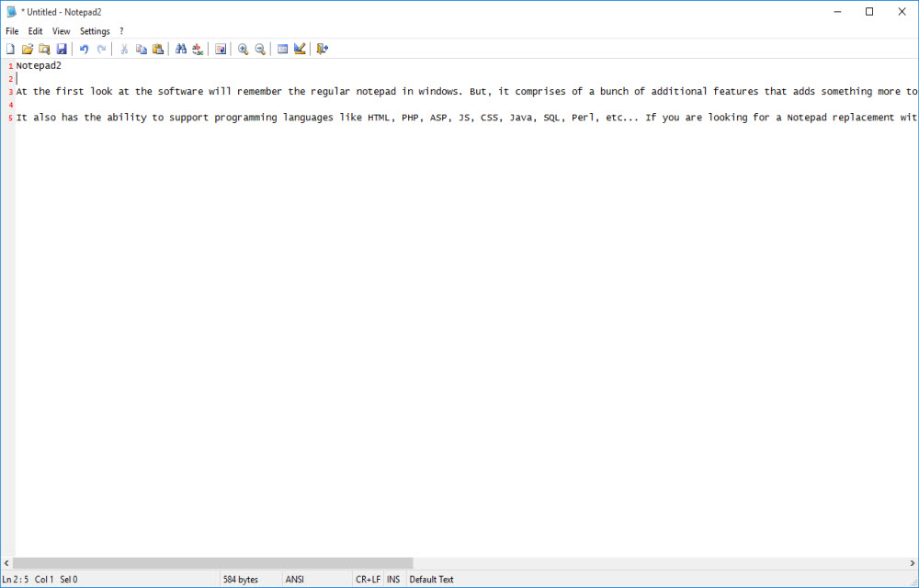Open Find with the binoculars icon
919x588 pixels.
coord(180,50)
